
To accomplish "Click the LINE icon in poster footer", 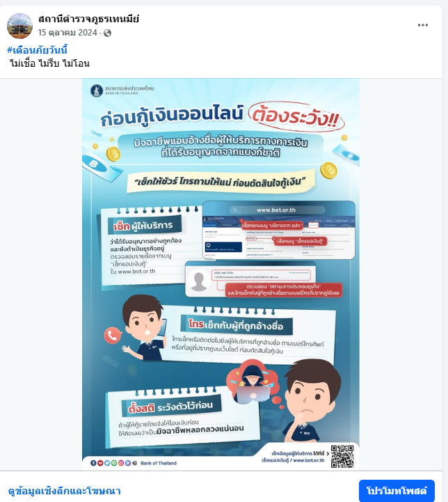I will (114, 463).
